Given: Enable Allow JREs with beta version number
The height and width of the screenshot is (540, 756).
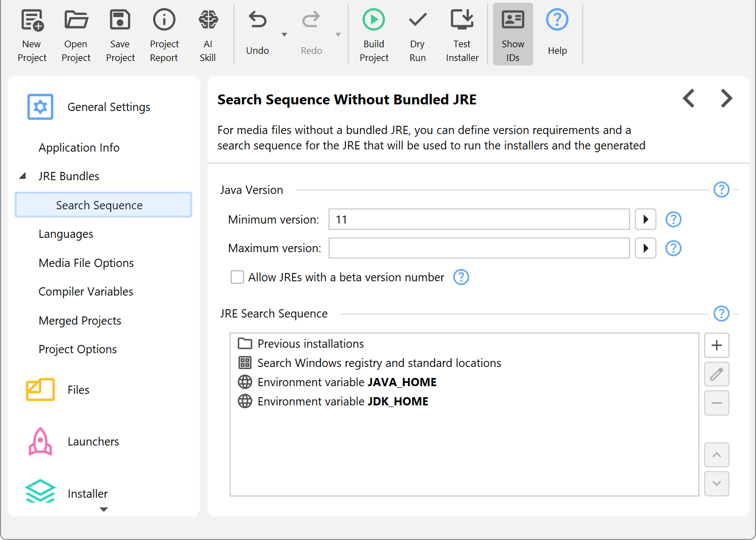Looking at the screenshot, I should 237,277.
